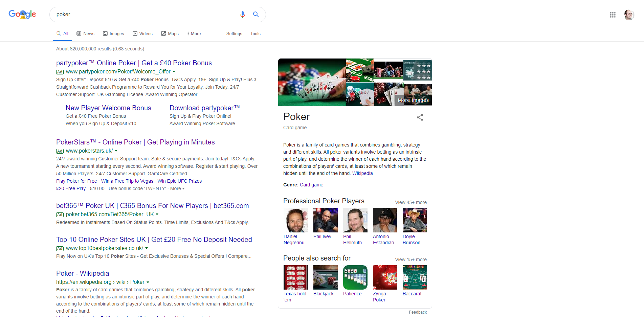Click the Google doodle logo
Viewport: 644px width, 317px height.
tap(22, 14)
